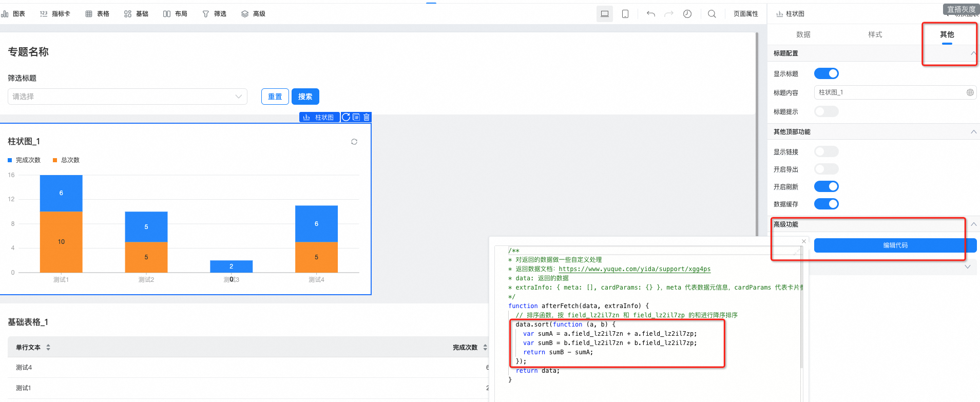The width and height of the screenshot is (980, 402).
Task: Click the 搜索 search button
Action: pos(305,97)
